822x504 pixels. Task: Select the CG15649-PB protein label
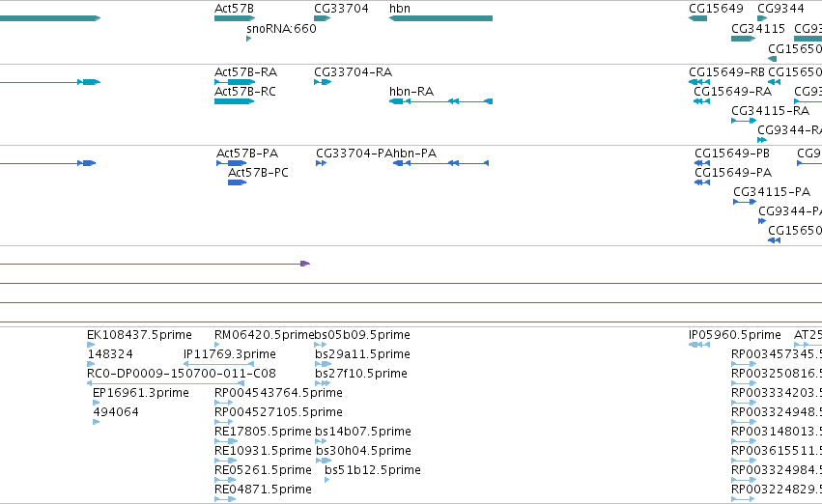[732, 153]
